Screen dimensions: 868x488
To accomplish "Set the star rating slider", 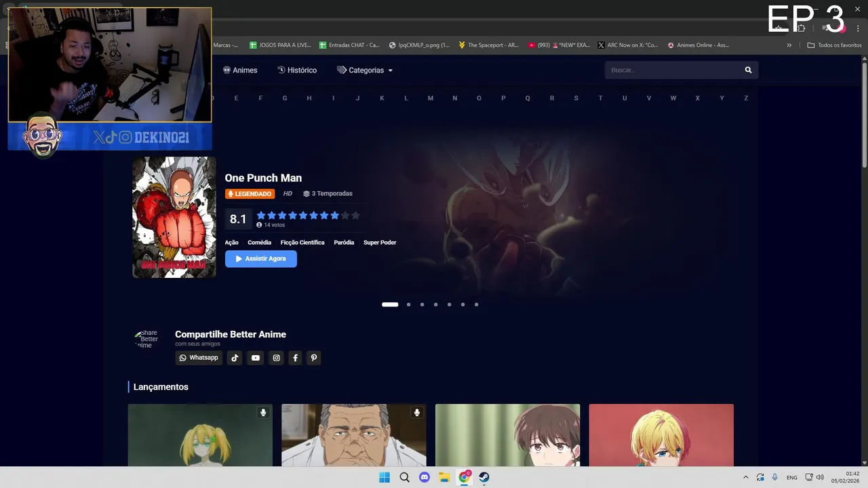I will [309, 216].
